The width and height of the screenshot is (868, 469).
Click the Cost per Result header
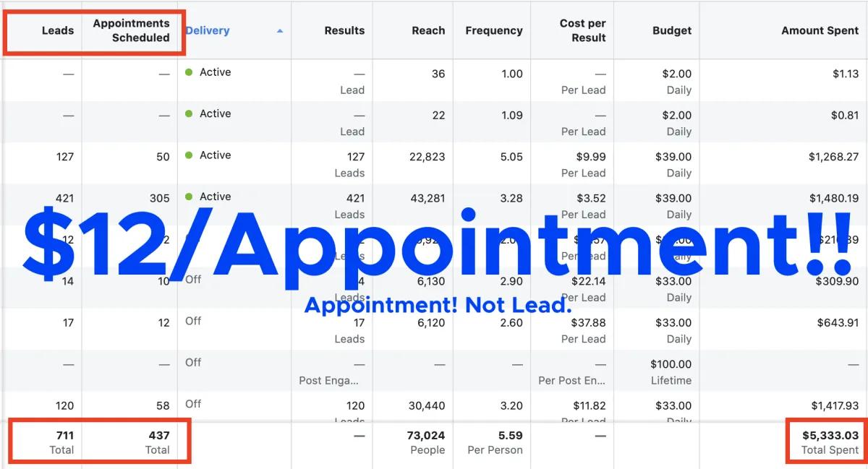pyautogui.click(x=582, y=30)
